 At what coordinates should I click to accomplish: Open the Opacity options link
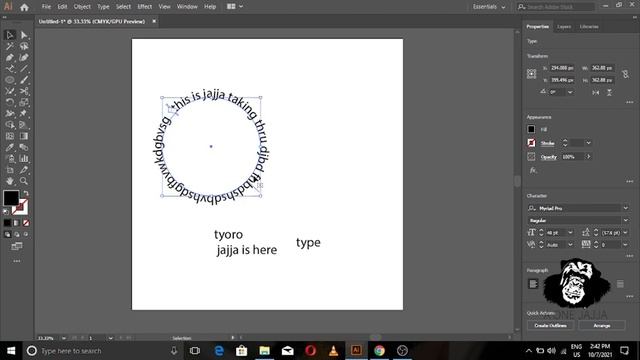[x=549, y=157]
